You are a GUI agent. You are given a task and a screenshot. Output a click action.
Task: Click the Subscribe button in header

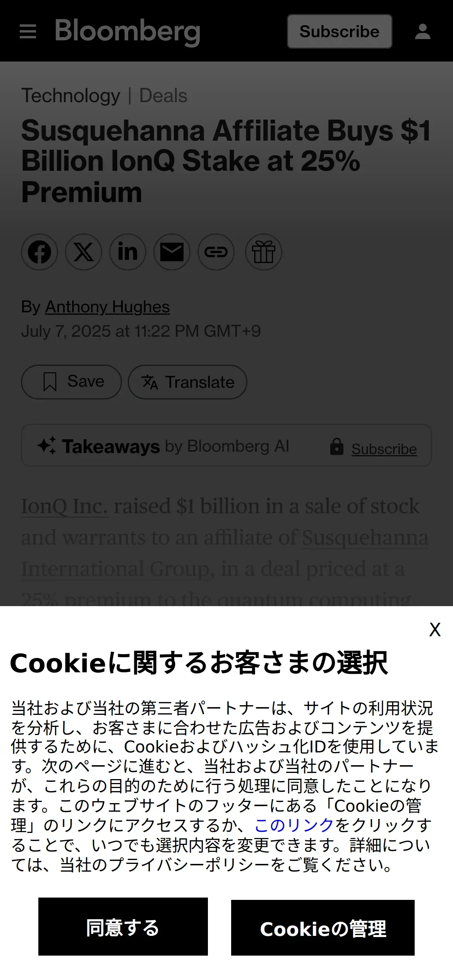(340, 31)
